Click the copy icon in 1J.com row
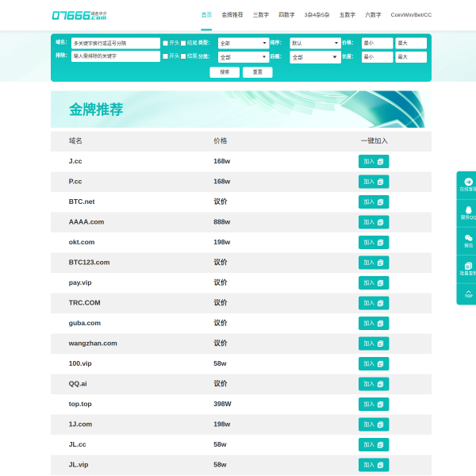The image size is (476, 476). click(380, 424)
